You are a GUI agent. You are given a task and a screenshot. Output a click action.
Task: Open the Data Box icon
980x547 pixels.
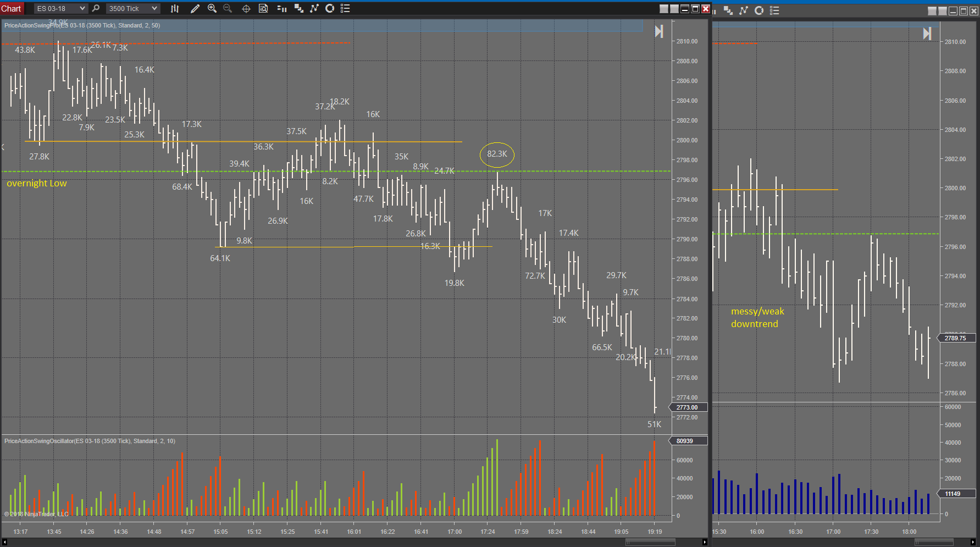point(263,8)
